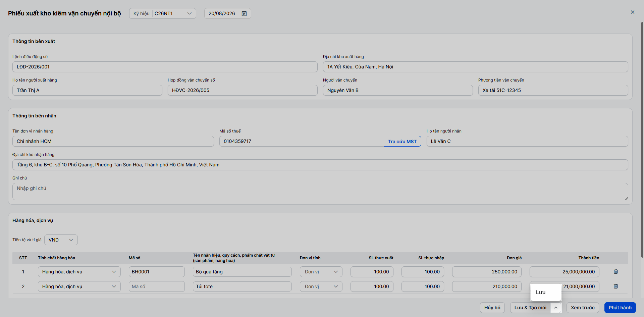Click the Đơn giá column header

pos(514,258)
